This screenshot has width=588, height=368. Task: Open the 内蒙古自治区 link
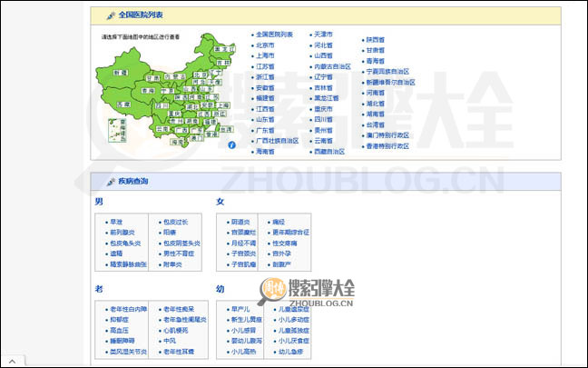(333, 66)
